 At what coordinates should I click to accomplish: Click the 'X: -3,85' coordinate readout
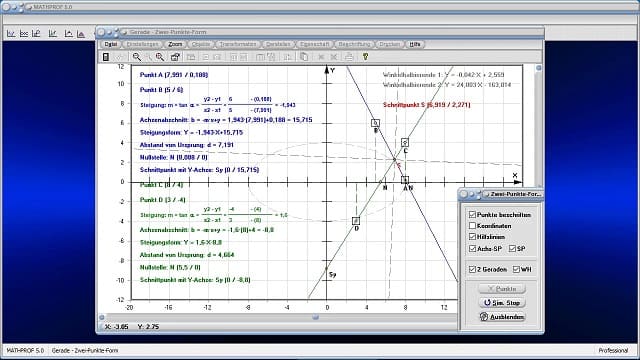116,327
